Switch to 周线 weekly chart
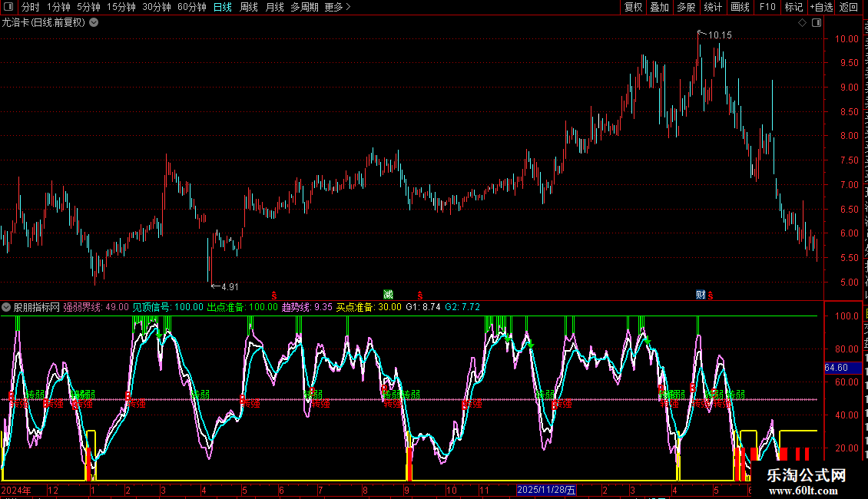The height and width of the screenshot is (499, 868). point(249,7)
